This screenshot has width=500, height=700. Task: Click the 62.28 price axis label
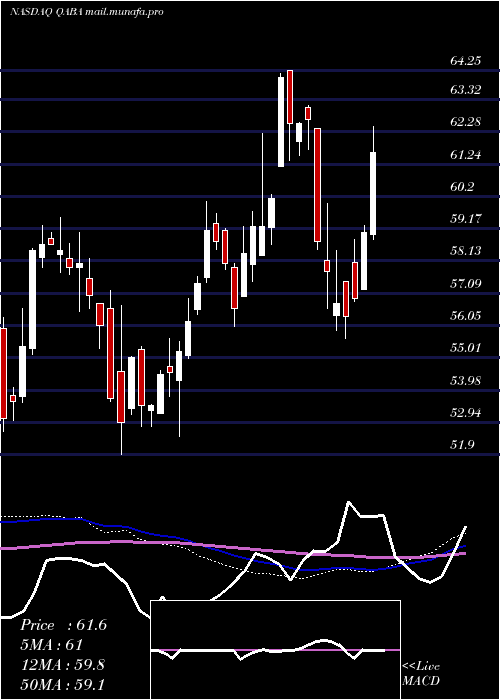(465, 121)
